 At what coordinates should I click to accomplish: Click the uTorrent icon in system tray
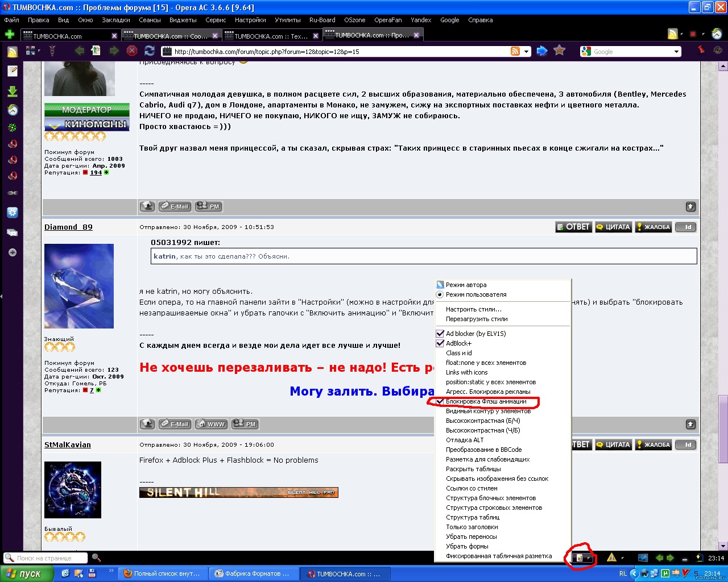click(x=664, y=573)
